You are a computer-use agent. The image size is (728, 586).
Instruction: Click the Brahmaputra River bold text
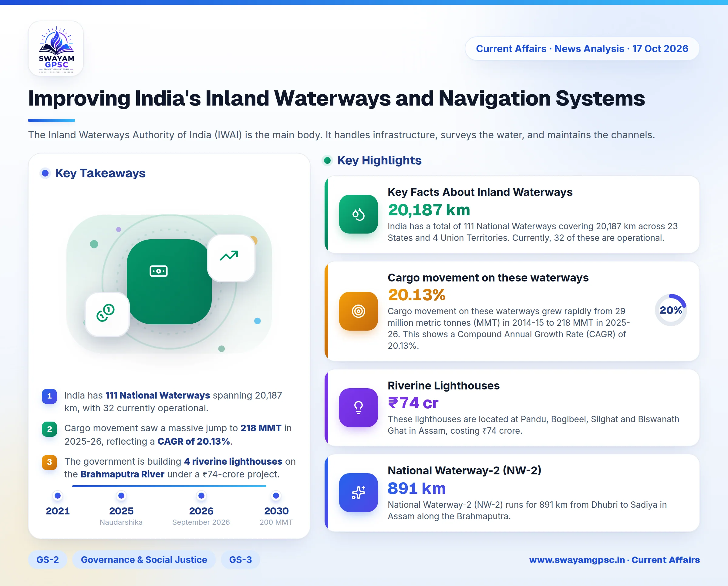(x=122, y=474)
